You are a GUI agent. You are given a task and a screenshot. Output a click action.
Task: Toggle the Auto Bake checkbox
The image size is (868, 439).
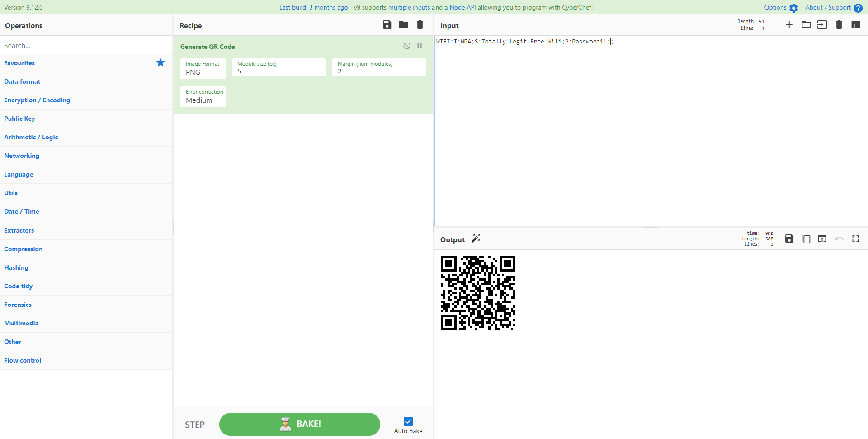point(408,421)
